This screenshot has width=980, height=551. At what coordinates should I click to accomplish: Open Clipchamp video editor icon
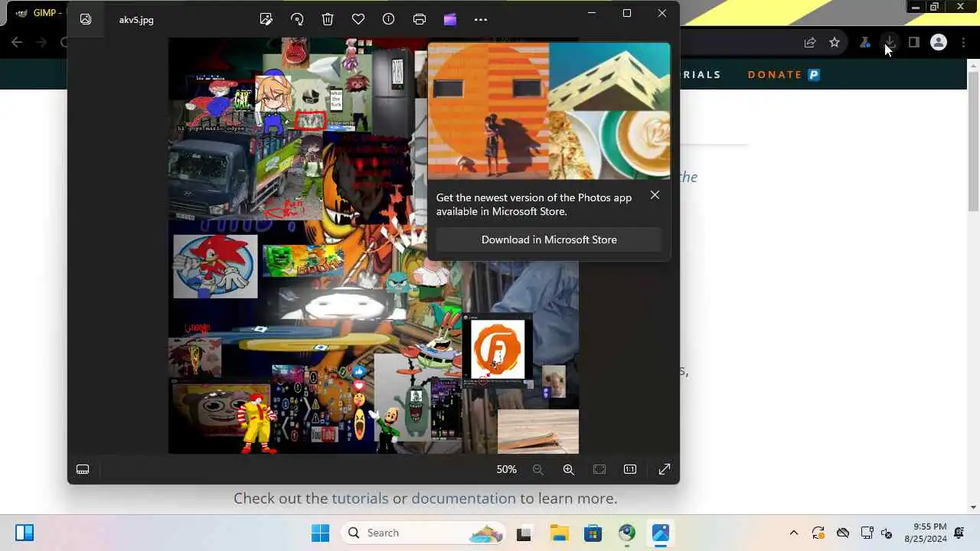pos(450,19)
